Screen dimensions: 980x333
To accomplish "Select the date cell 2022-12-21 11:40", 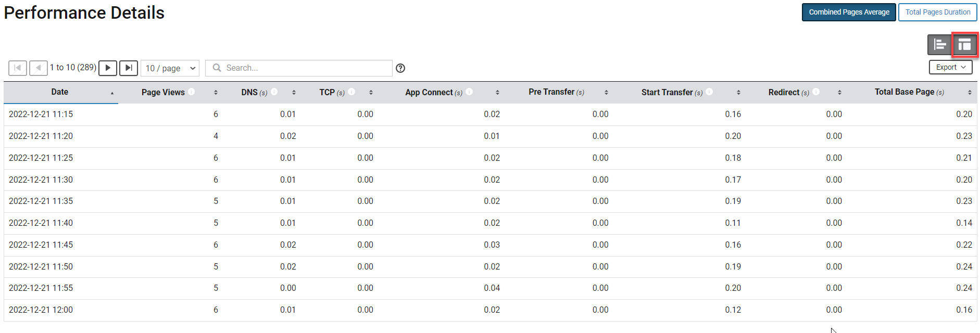I will tap(41, 223).
